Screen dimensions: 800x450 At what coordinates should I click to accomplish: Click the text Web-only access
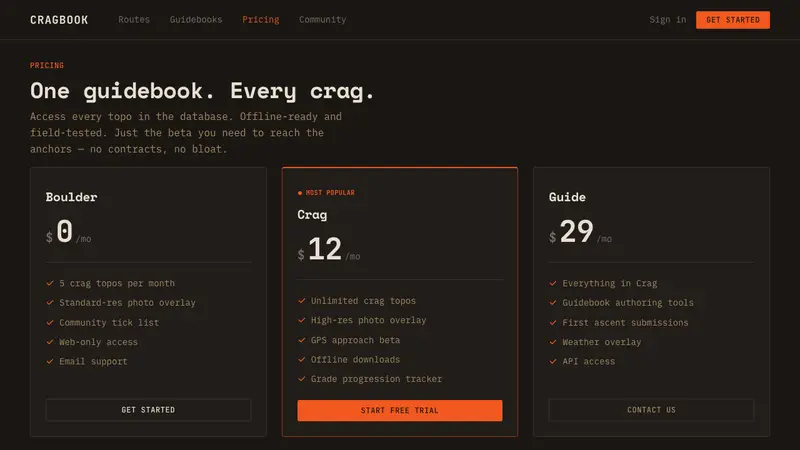(98, 342)
